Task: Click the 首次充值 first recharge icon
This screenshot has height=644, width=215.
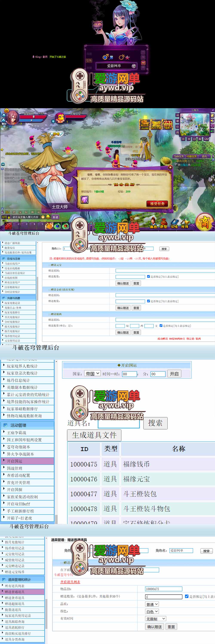Action: pos(156,124)
